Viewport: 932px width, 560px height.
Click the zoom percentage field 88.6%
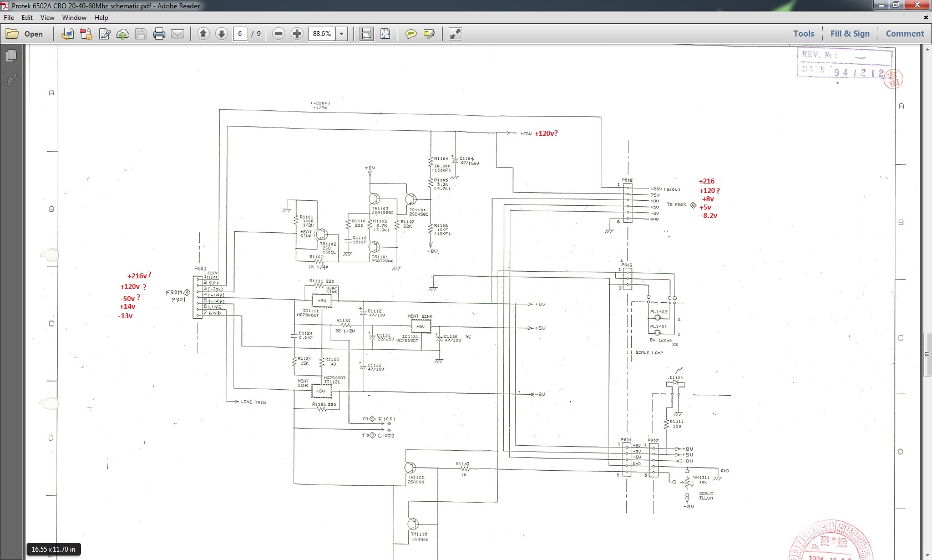coord(322,34)
